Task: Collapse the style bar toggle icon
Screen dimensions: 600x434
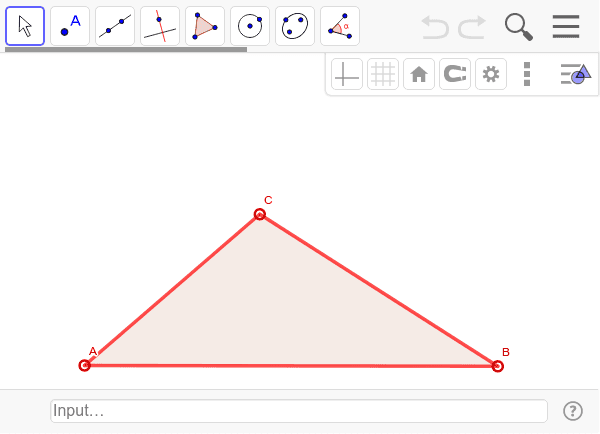Action: tap(576, 74)
